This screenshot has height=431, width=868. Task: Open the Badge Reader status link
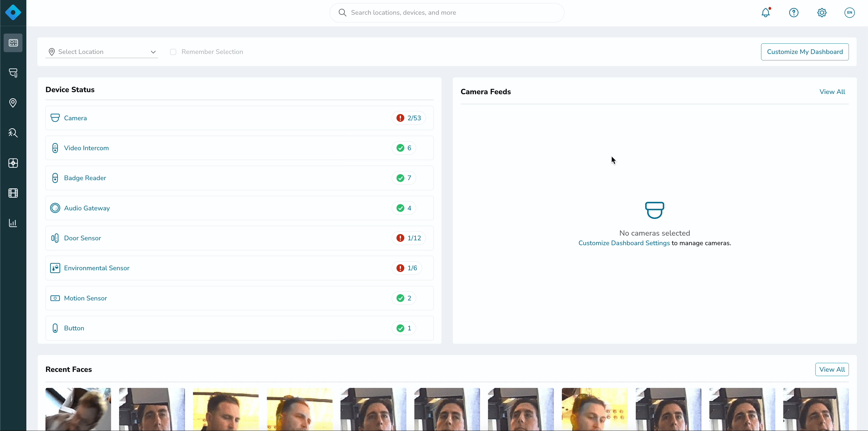coord(85,178)
